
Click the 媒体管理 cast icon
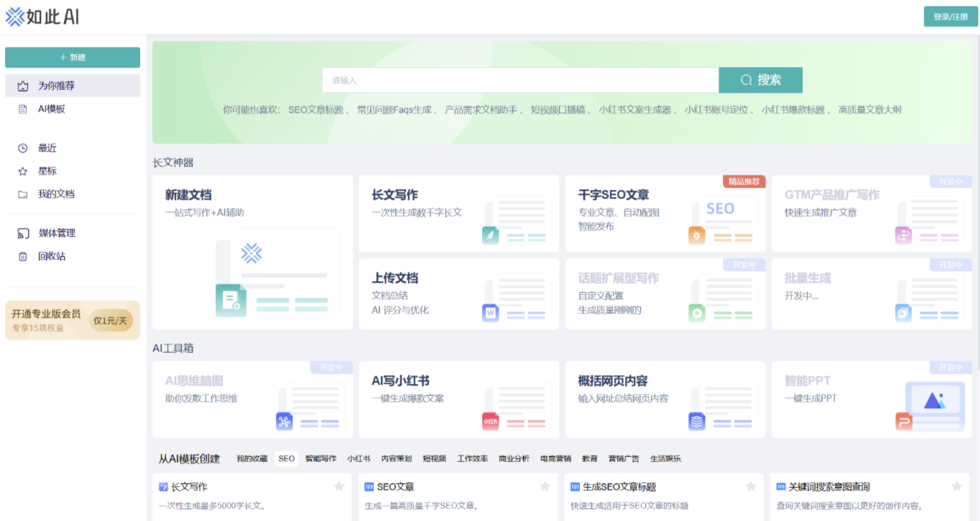[x=23, y=233]
